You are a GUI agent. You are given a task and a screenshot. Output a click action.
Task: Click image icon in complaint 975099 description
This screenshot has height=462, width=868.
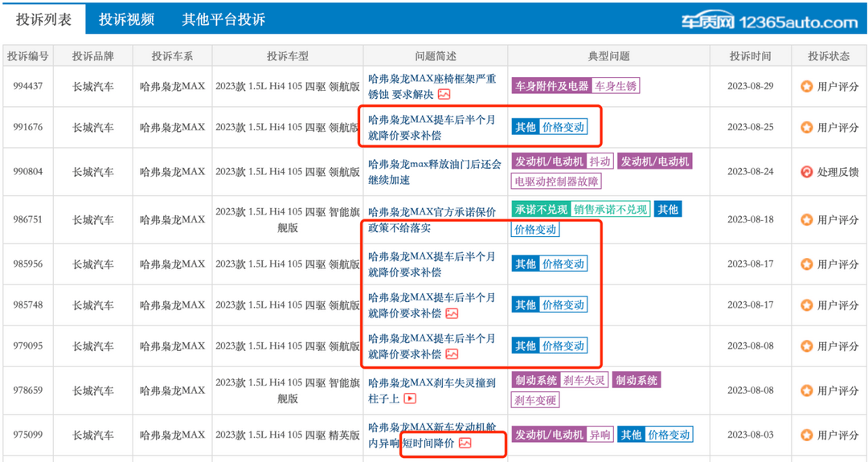[465, 444]
